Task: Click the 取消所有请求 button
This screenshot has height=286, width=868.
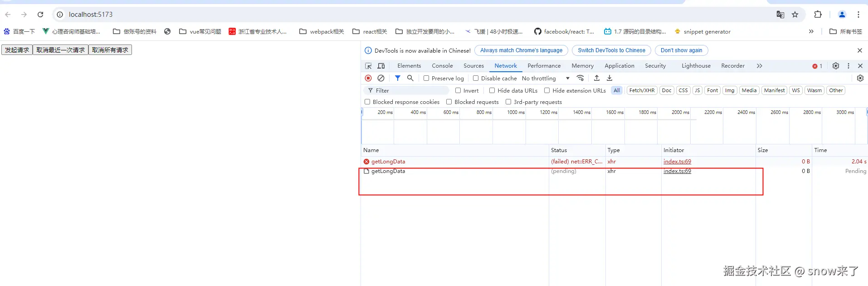Action: 110,50
